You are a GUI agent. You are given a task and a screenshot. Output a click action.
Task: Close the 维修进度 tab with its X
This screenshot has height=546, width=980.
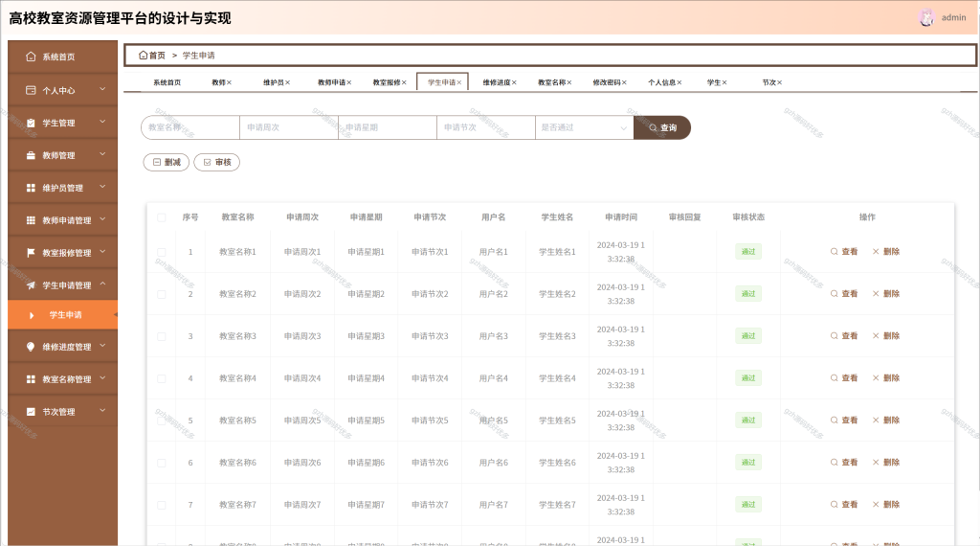(514, 82)
